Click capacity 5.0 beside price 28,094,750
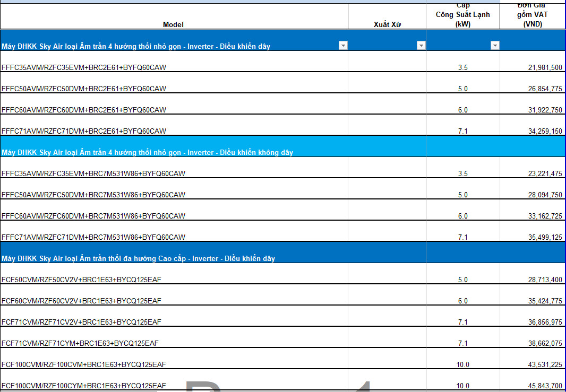This screenshot has height=392, width=566. click(463, 195)
